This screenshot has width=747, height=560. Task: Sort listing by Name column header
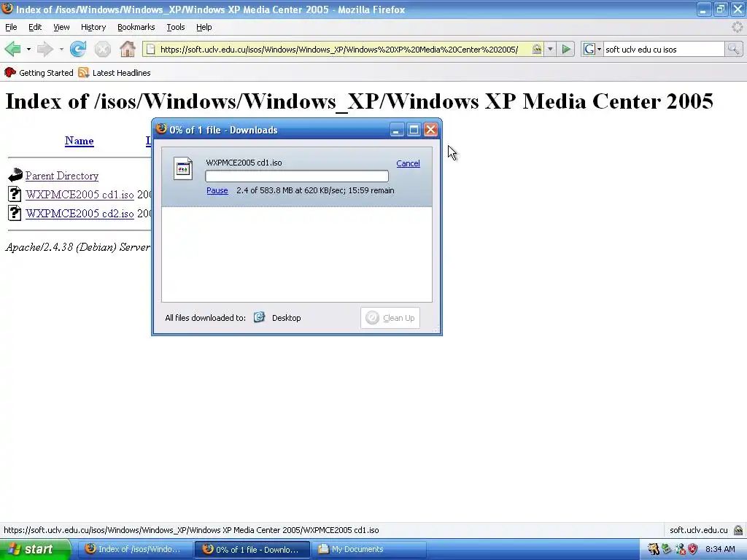point(79,141)
